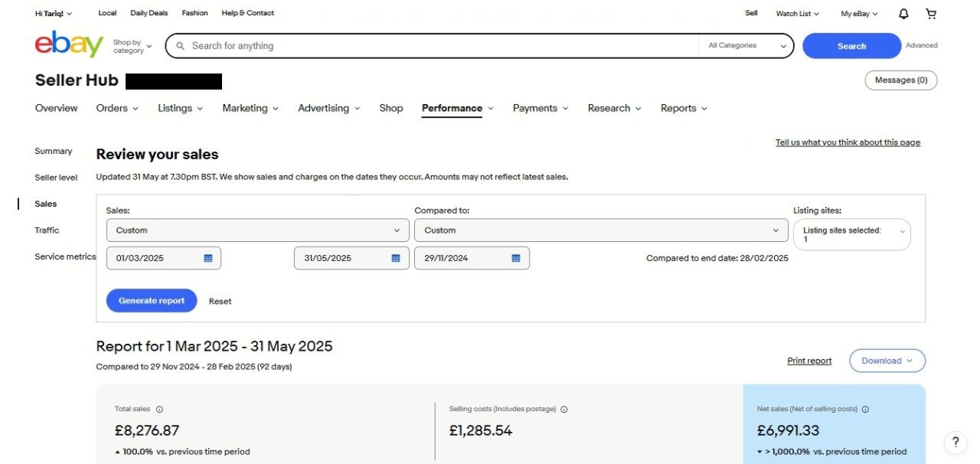Expand the Download options button
The image size is (980, 464).
point(887,361)
